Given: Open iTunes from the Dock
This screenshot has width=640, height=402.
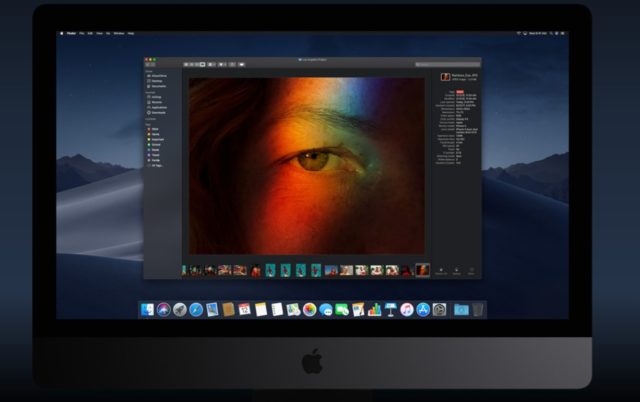Looking at the screenshot, I should point(407,310).
